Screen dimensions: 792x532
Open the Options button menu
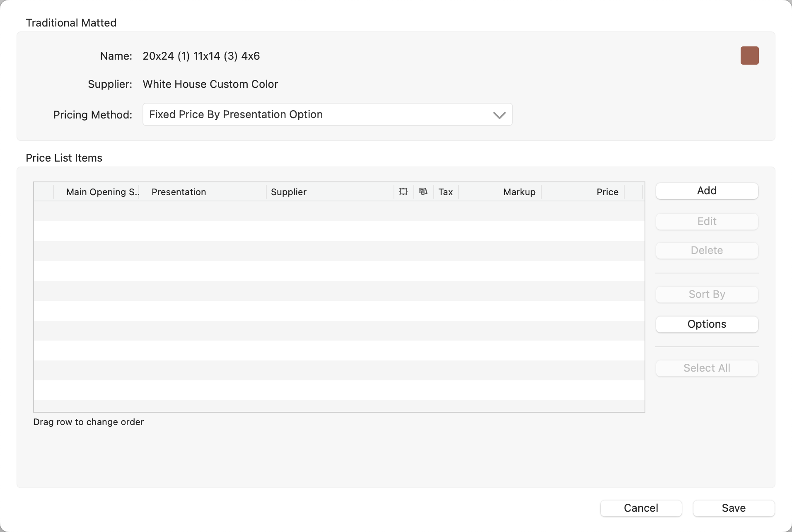[707, 324]
